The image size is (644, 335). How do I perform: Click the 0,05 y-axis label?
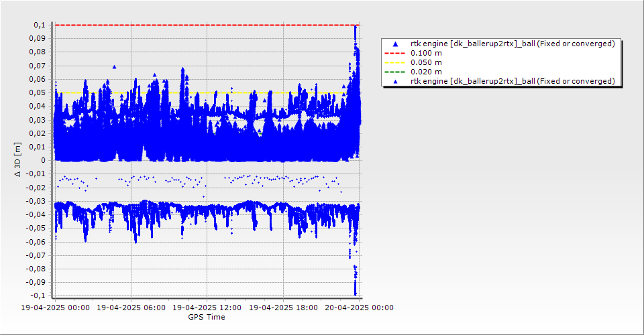click(x=38, y=92)
